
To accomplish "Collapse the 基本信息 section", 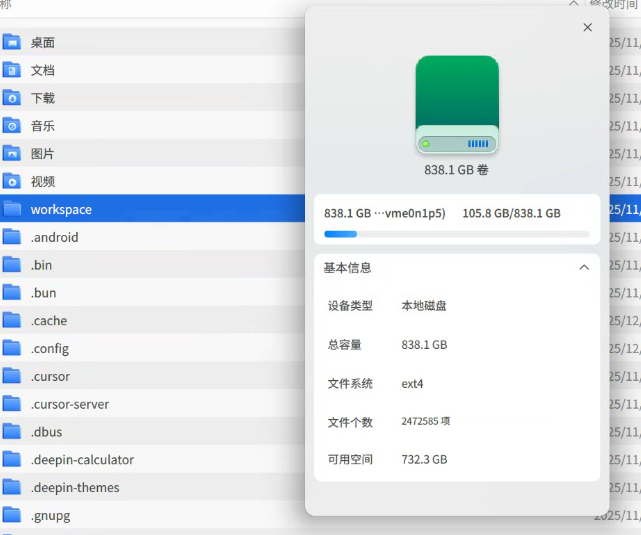I will [x=584, y=267].
